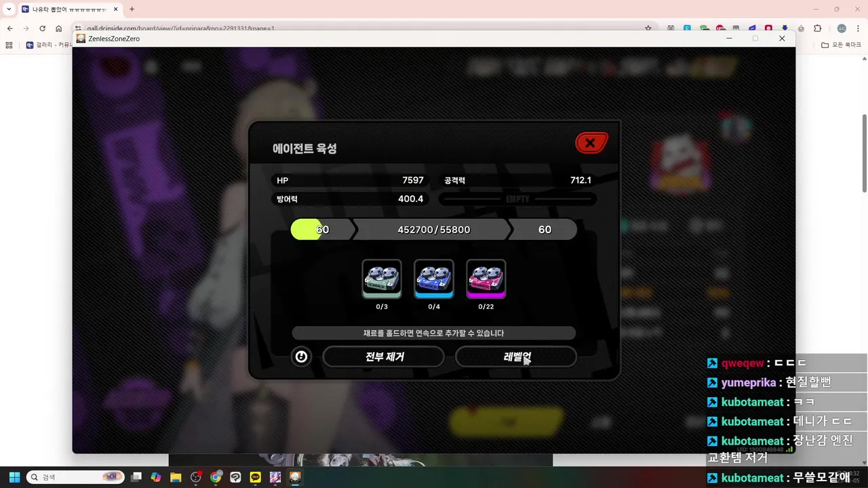This screenshot has width=868, height=488.
Task: Open Chrome extensions puzzle icon
Action: tap(817, 28)
